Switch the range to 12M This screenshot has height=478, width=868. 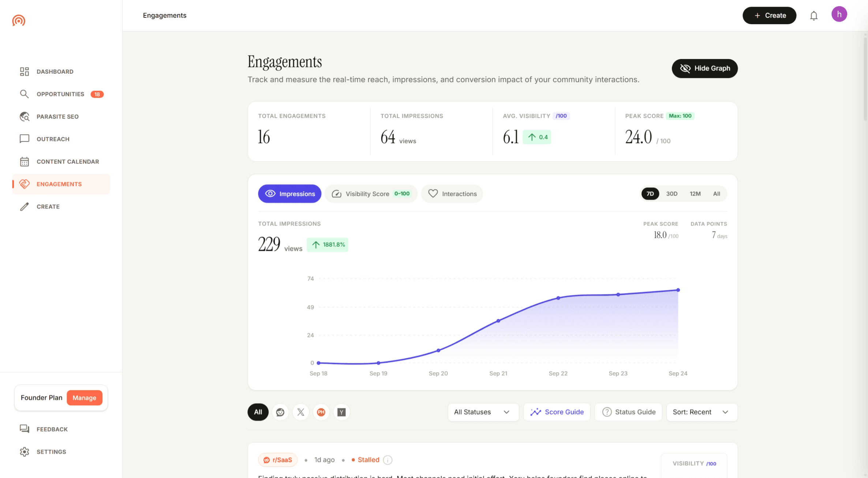pyautogui.click(x=695, y=194)
